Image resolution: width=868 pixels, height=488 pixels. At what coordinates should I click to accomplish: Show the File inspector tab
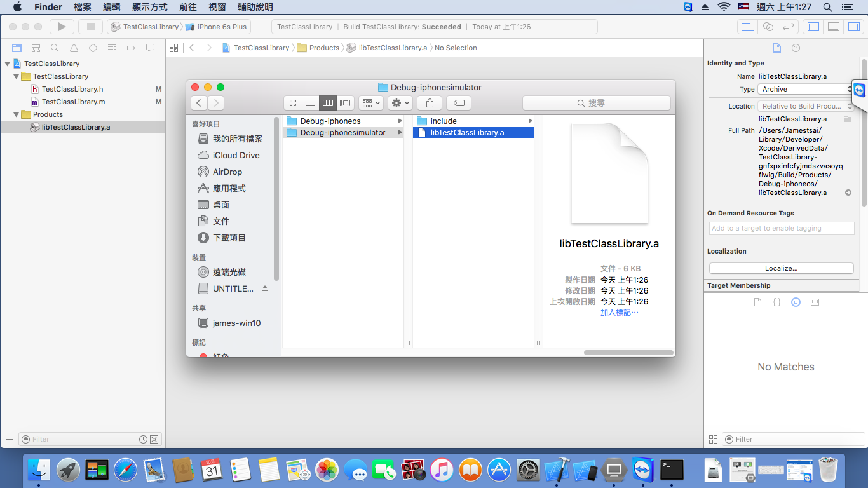pyautogui.click(x=776, y=48)
